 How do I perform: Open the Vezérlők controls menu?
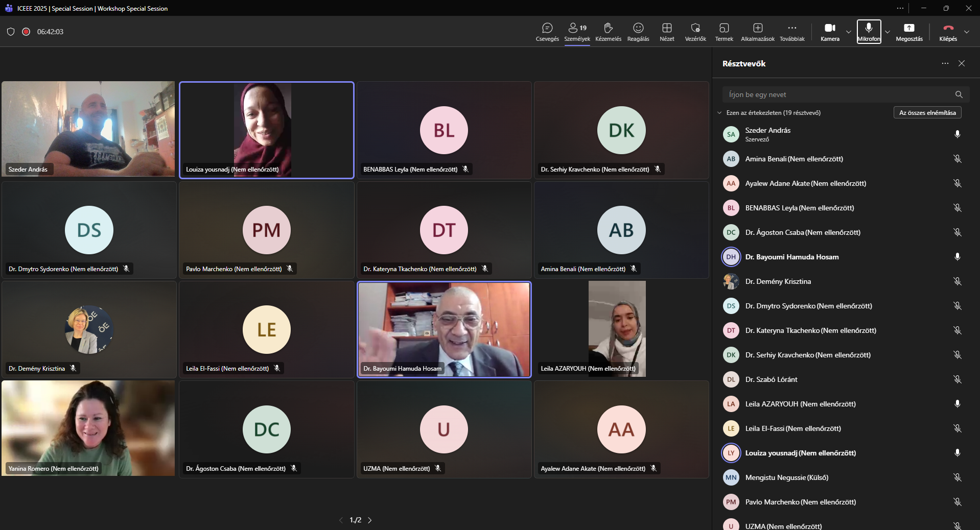coord(695,32)
